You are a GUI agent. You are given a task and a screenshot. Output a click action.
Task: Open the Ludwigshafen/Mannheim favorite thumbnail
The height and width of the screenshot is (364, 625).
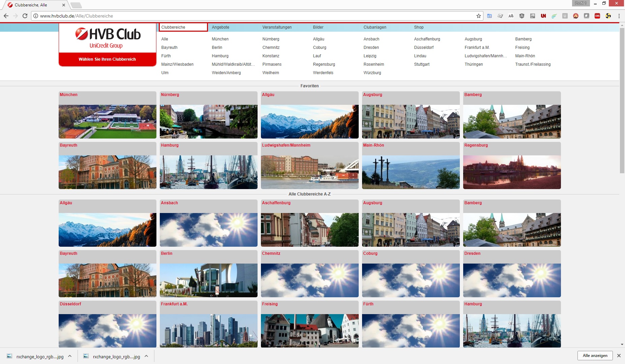tap(310, 165)
